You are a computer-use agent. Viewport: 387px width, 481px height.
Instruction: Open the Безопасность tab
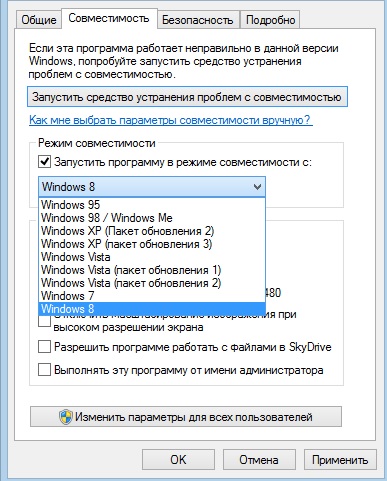[198, 20]
